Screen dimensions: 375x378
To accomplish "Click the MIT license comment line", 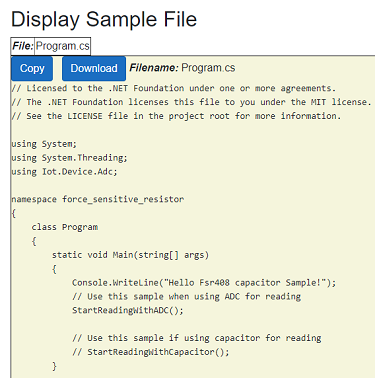I will click(x=191, y=102).
